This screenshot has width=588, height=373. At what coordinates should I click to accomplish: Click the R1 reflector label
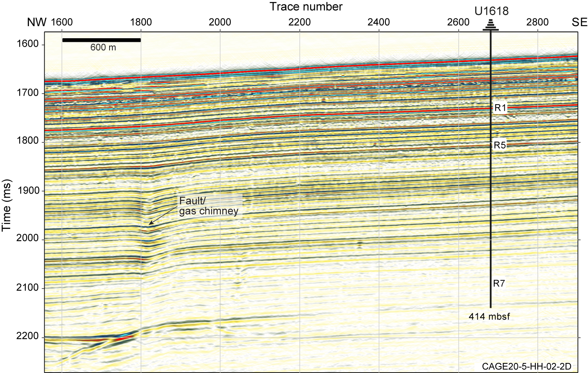point(500,108)
